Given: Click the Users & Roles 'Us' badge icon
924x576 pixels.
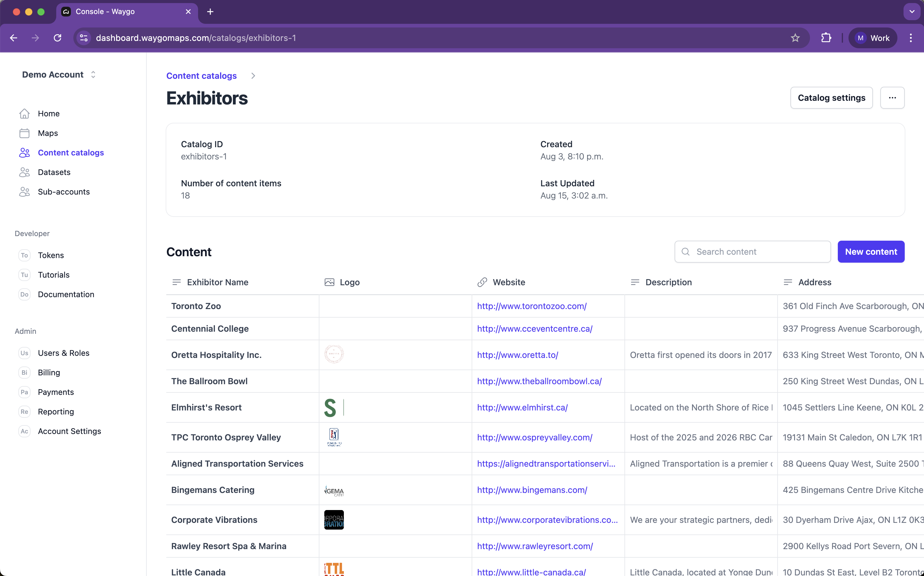Looking at the screenshot, I should click(x=24, y=353).
